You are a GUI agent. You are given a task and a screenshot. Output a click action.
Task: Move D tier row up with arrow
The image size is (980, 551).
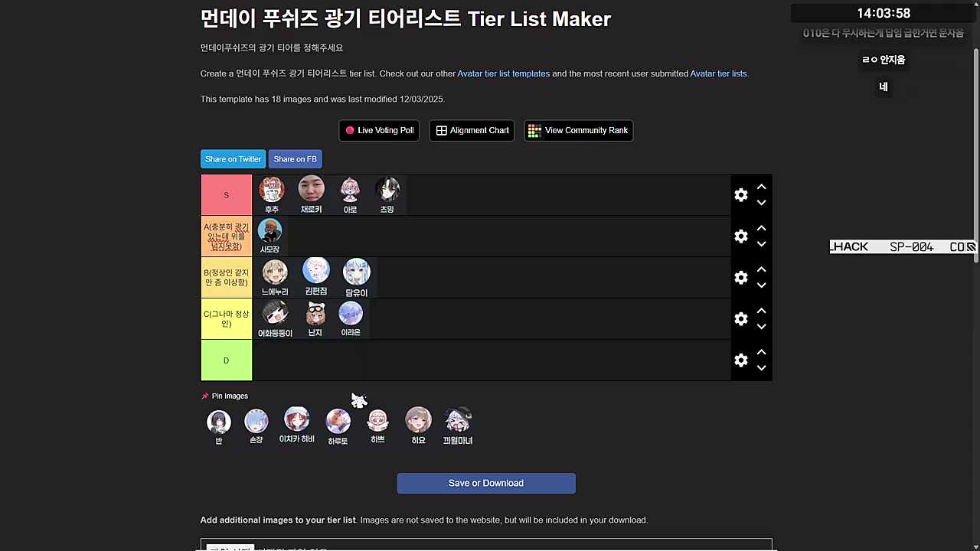761,352
